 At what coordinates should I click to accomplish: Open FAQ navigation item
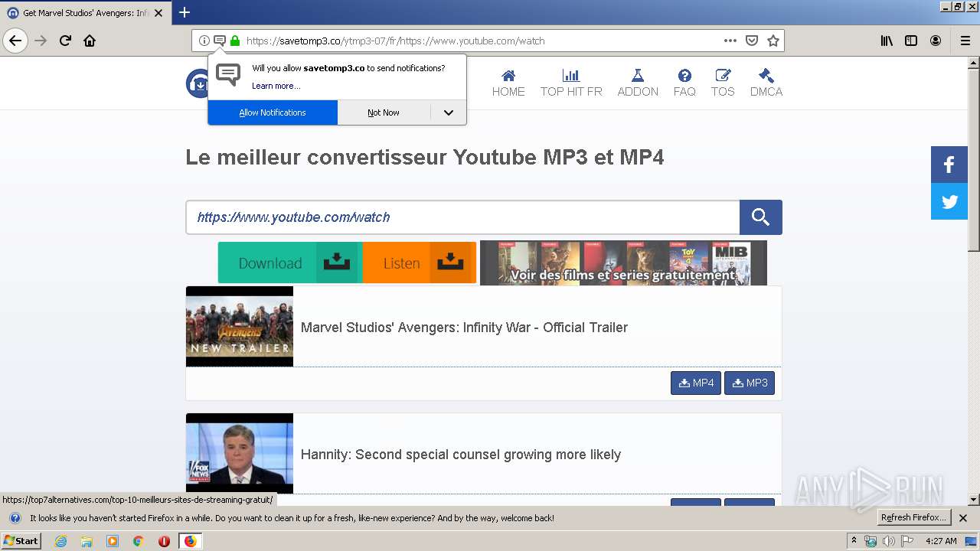(684, 83)
